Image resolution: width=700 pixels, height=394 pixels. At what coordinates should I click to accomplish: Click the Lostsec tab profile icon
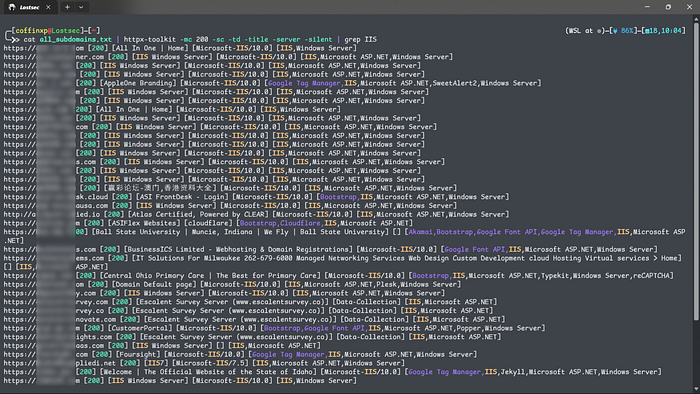tap(12, 7)
